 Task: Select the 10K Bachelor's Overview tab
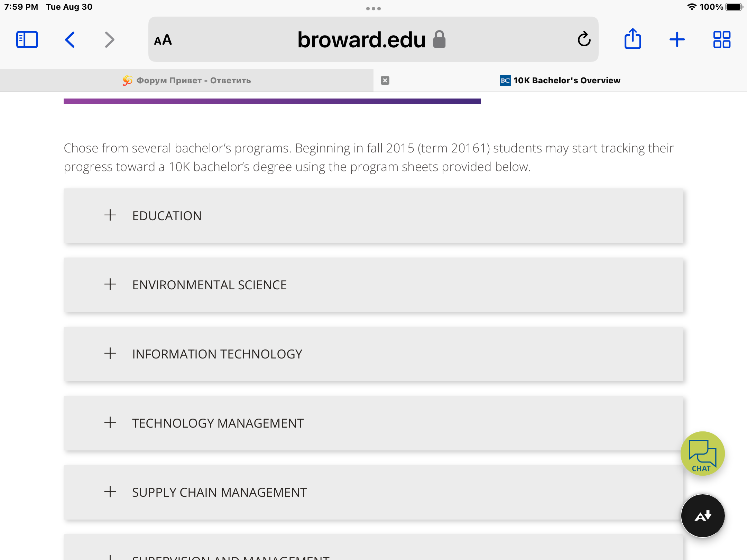click(x=560, y=80)
